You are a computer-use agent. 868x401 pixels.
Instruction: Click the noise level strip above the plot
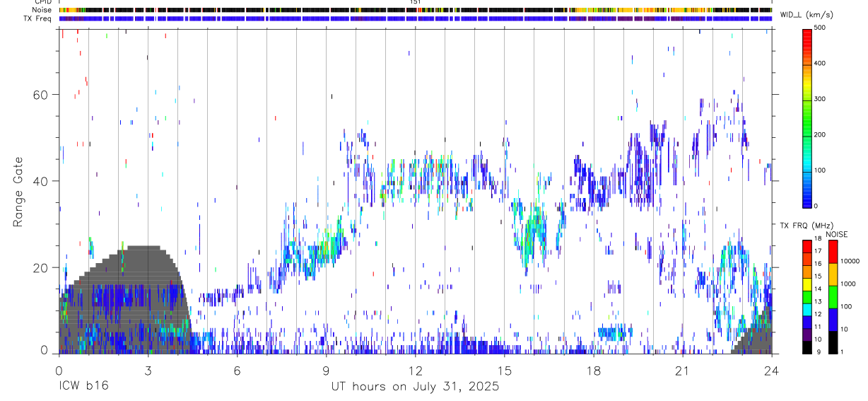click(x=415, y=10)
